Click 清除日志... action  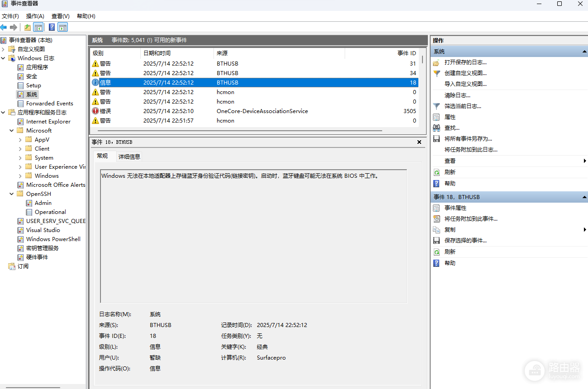pyautogui.click(x=457, y=95)
